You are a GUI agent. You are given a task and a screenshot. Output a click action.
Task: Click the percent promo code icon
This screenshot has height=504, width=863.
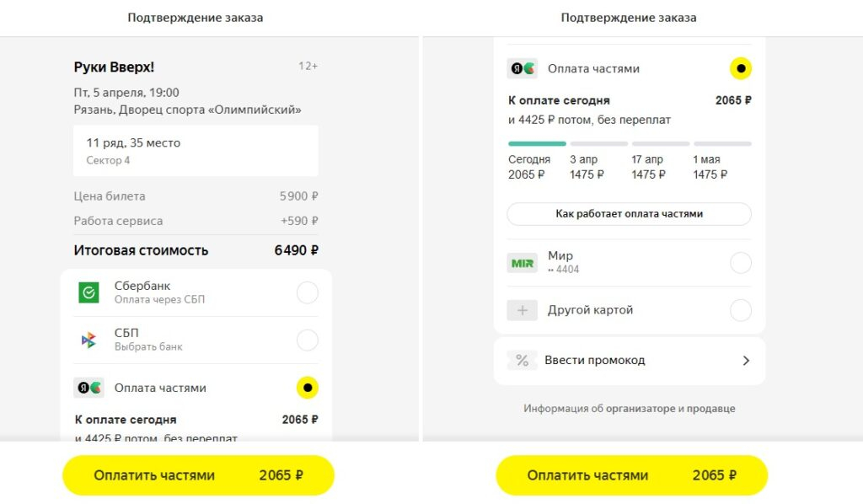point(522,360)
